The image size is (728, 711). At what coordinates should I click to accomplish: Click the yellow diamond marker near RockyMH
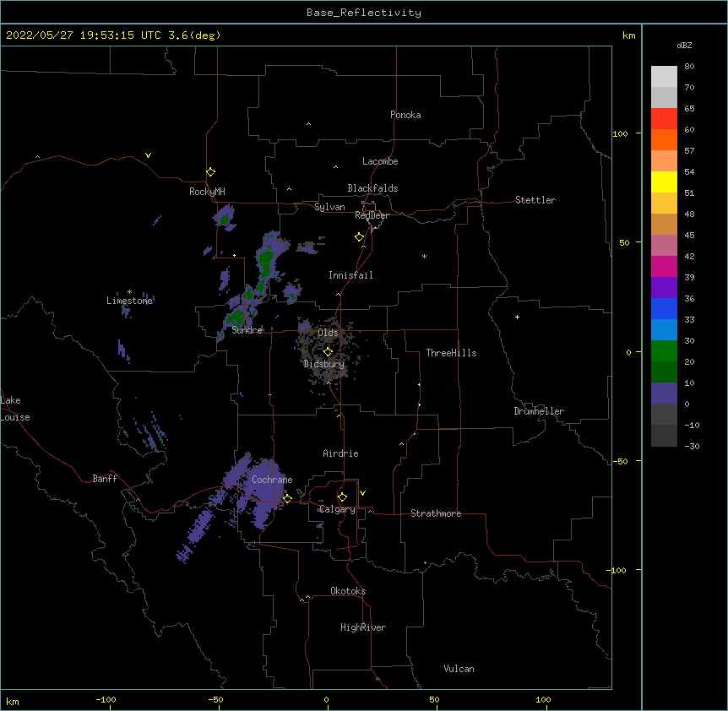pyautogui.click(x=211, y=172)
